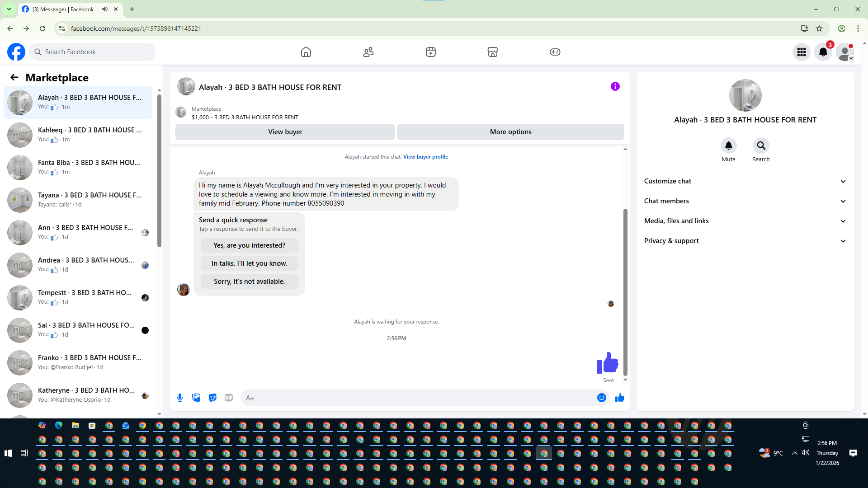The width and height of the screenshot is (868, 488).
Task: Click the Search Facebook field
Action: [x=92, y=52]
